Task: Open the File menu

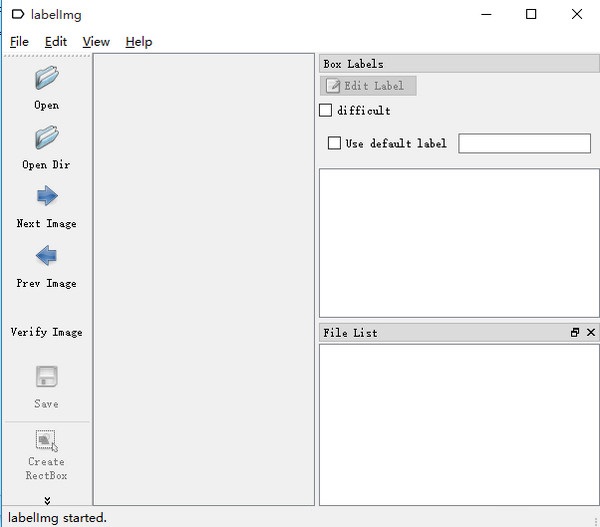Action: (x=19, y=42)
